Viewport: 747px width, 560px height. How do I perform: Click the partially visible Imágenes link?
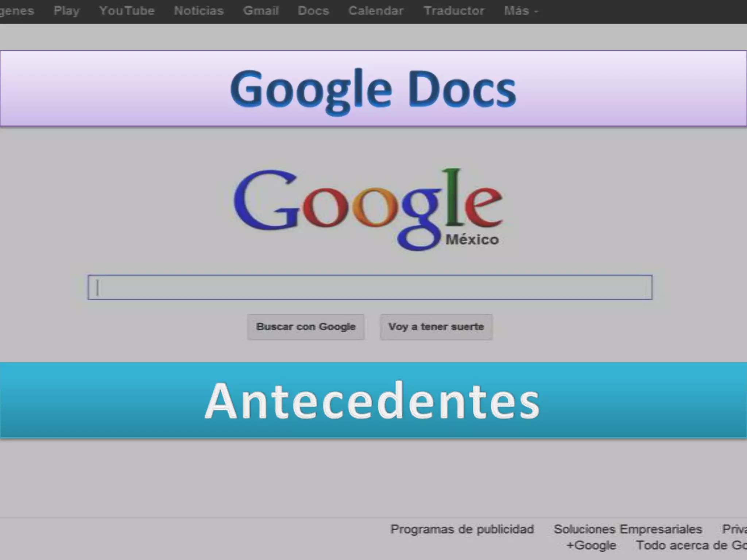[16, 11]
